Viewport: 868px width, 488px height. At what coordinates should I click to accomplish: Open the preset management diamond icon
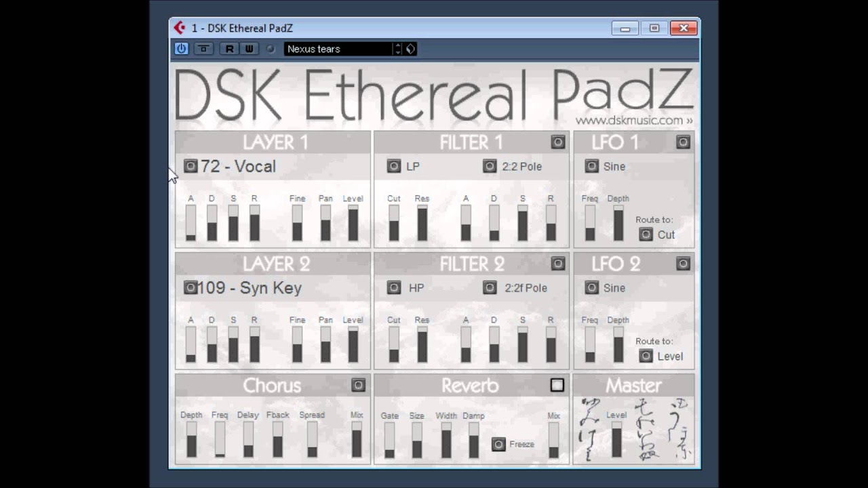coord(410,49)
